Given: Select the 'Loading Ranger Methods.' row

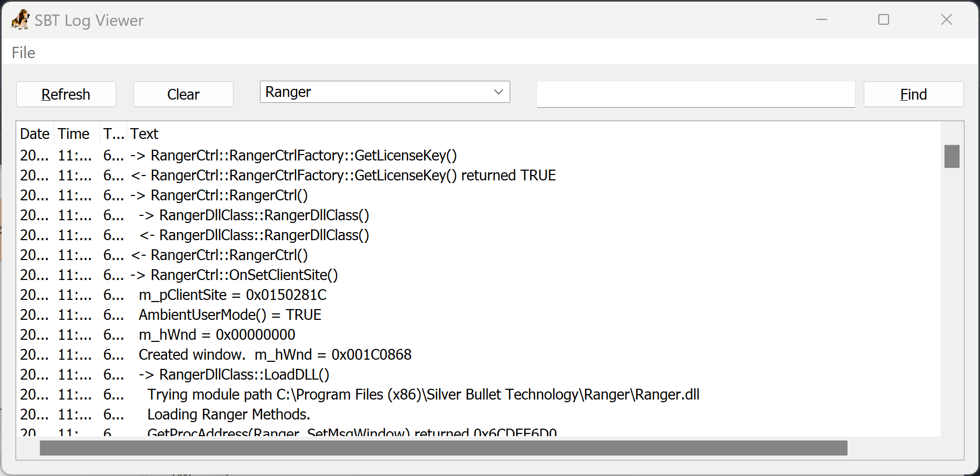Looking at the screenshot, I should tap(479, 414).
